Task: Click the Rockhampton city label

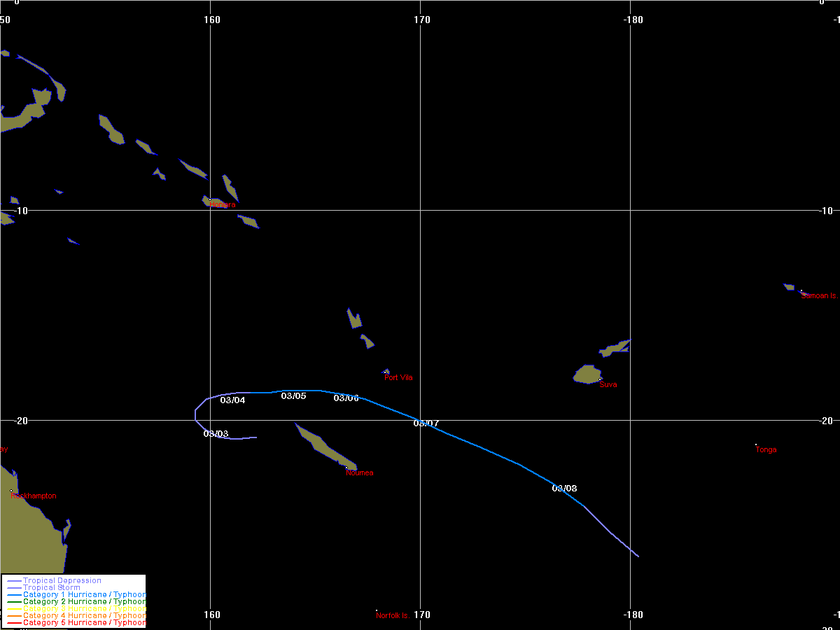Action: point(33,496)
